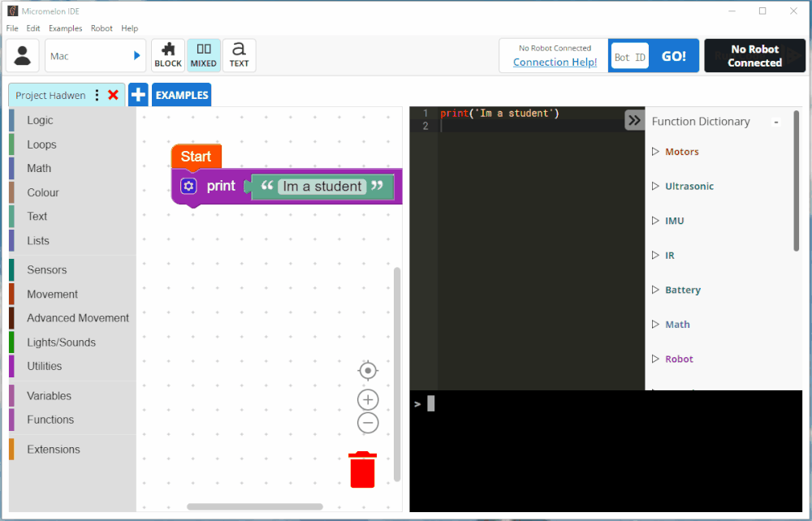
Task: Click the BLOCK editor mode icon
Action: [168, 55]
